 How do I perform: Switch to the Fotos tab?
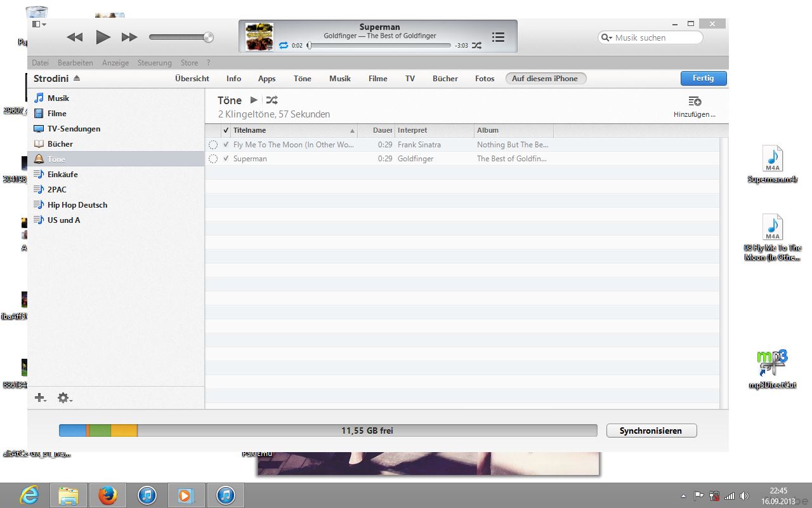pos(485,79)
